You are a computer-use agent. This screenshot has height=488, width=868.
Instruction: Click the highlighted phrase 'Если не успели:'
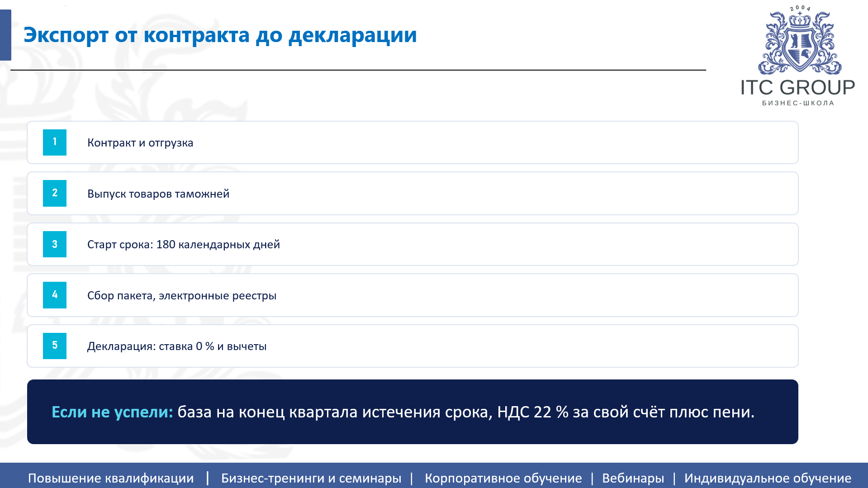112,412
